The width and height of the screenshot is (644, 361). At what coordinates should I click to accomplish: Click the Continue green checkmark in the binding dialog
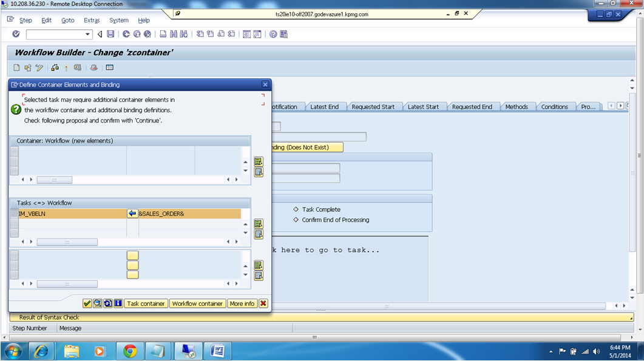coord(86,303)
